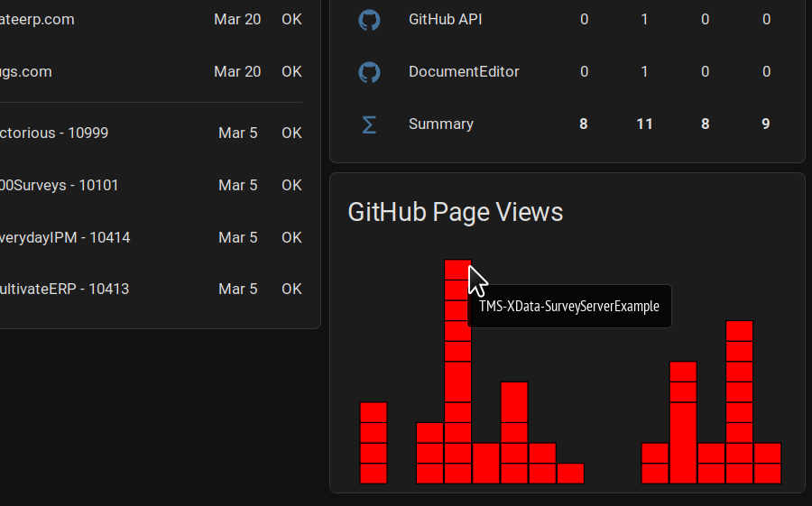Click the GitHub icon beside DocumentEditor
The width and height of the screenshot is (812, 506).
(x=369, y=72)
